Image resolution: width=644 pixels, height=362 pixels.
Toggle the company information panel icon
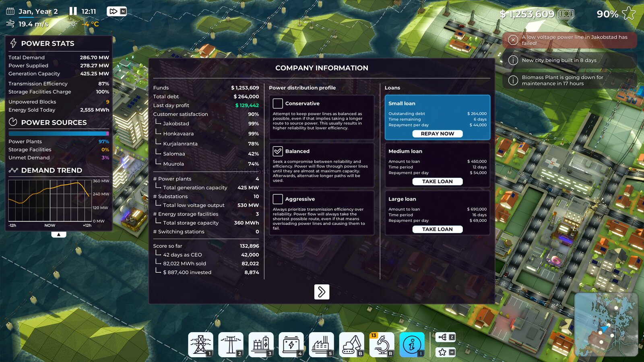(x=412, y=344)
